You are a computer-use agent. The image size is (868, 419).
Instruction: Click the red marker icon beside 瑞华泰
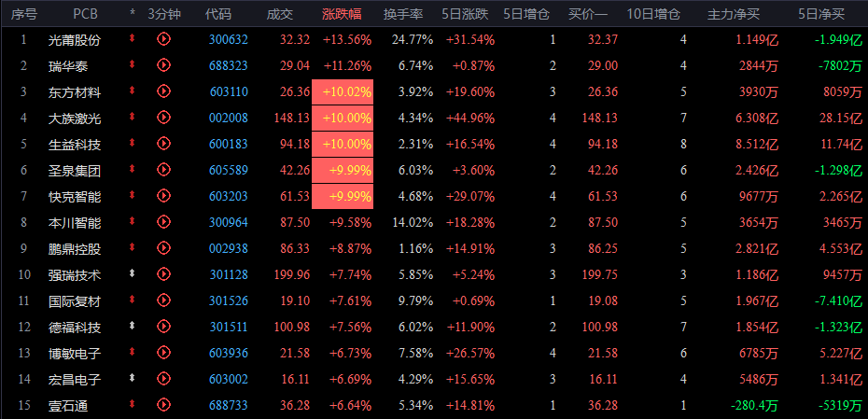(132, 65)
